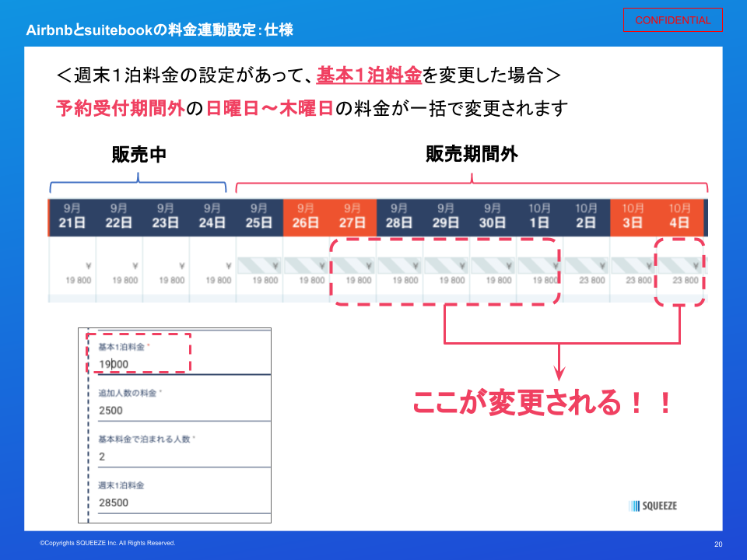Click the 19 800 price under 9月22日

click(x=124, y=281)
